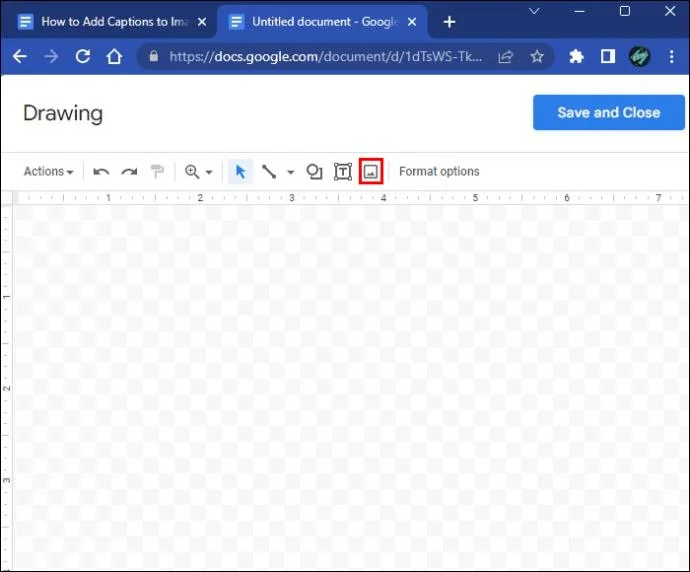Screen dimensions: 690x572
Task: Open the Zoom dropdown arrow
Action: [209, 172]
